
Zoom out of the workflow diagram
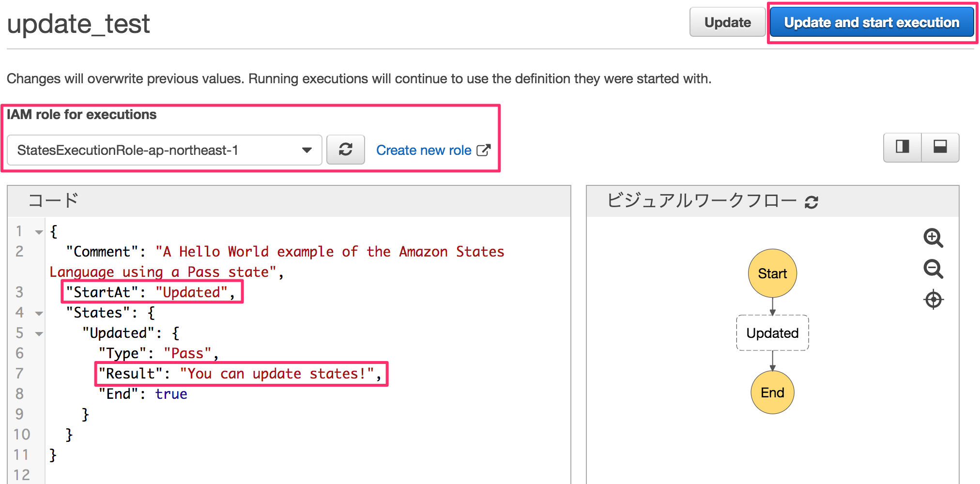934,270
